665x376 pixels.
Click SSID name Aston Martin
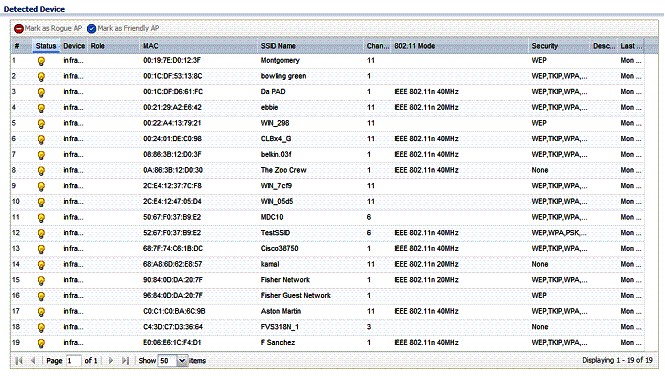(281, 312)
